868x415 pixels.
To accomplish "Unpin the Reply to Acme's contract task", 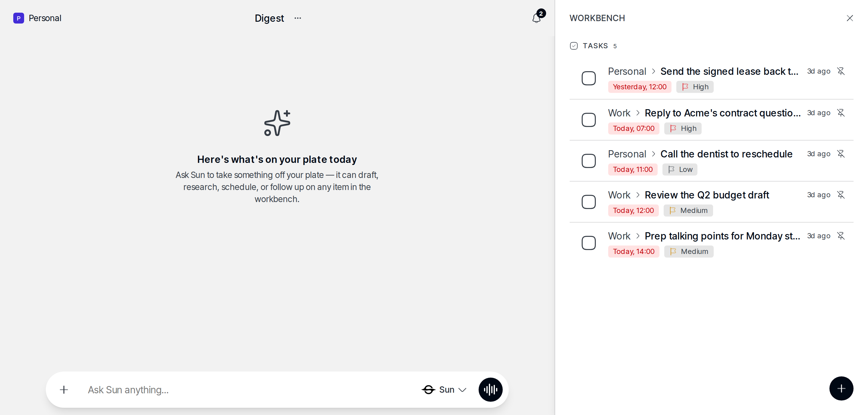I will pyautogui.click(x=841, y=112).
